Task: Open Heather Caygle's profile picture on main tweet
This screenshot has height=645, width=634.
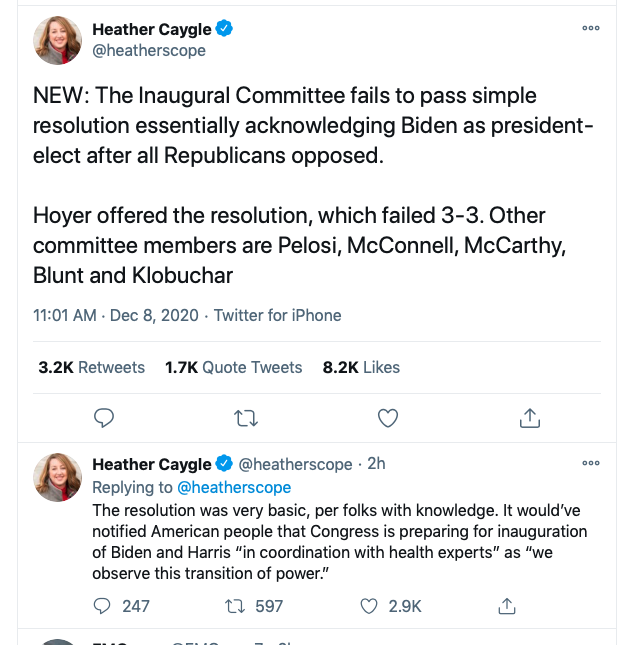Action: 58,40
